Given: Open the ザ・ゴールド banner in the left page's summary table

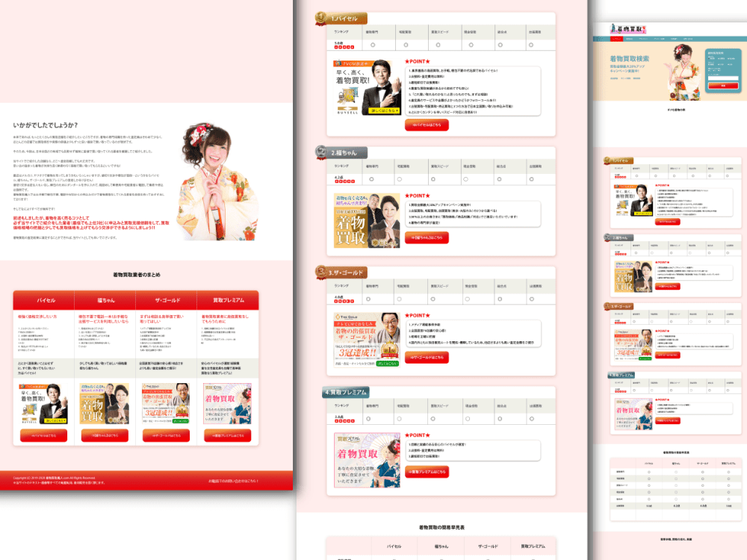Looking at the screenshot, I should tap(166, 404).
